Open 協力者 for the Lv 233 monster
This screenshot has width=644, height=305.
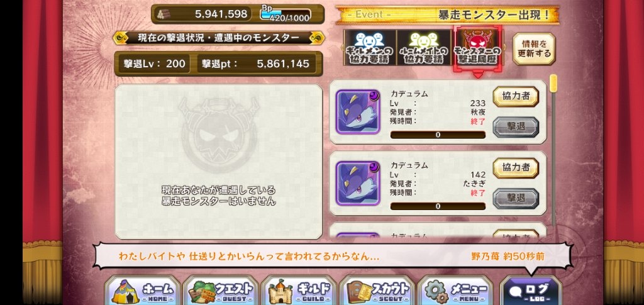(x=516, y=96)
